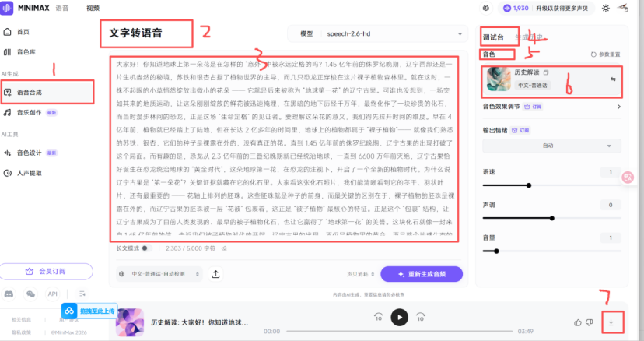
Task: Click the 会员订阅 membership button
Action: (47, 272)
